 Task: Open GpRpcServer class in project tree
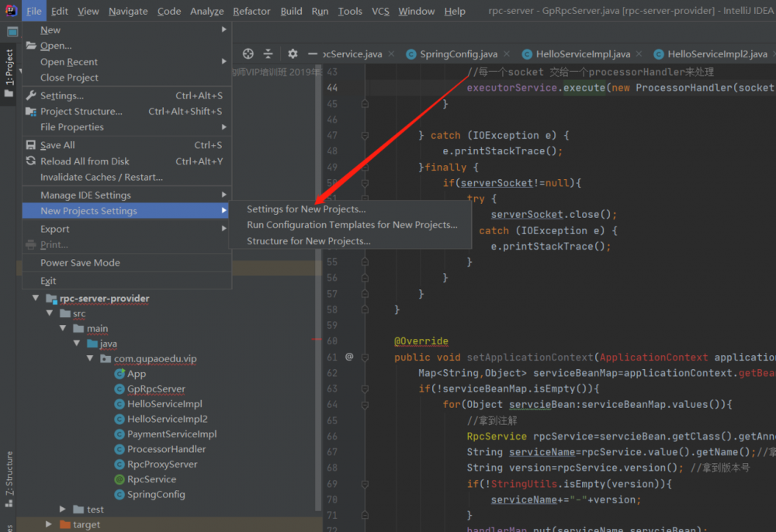pyautogui.click(x=156, y=389)
